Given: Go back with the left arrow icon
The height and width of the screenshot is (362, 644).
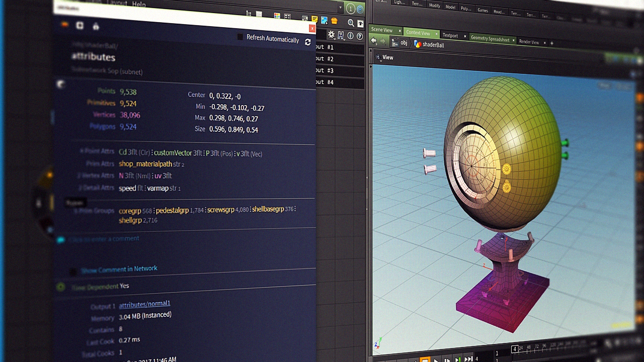Looking at the screenshot, I should (x=374, y=41).
